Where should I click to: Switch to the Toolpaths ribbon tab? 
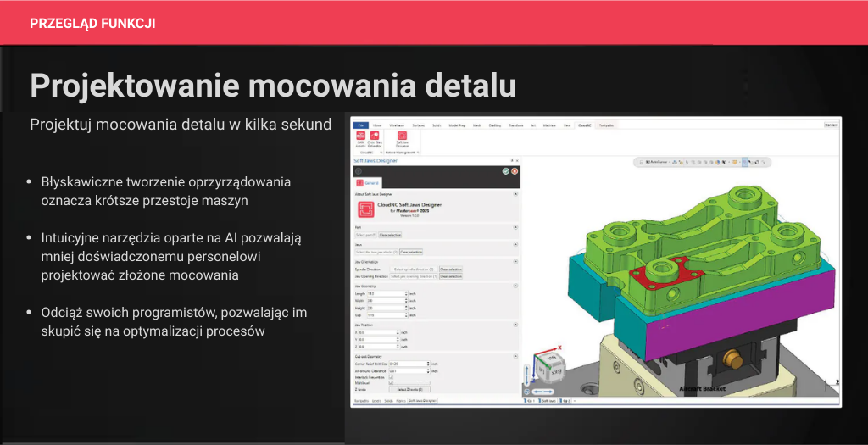605,125
